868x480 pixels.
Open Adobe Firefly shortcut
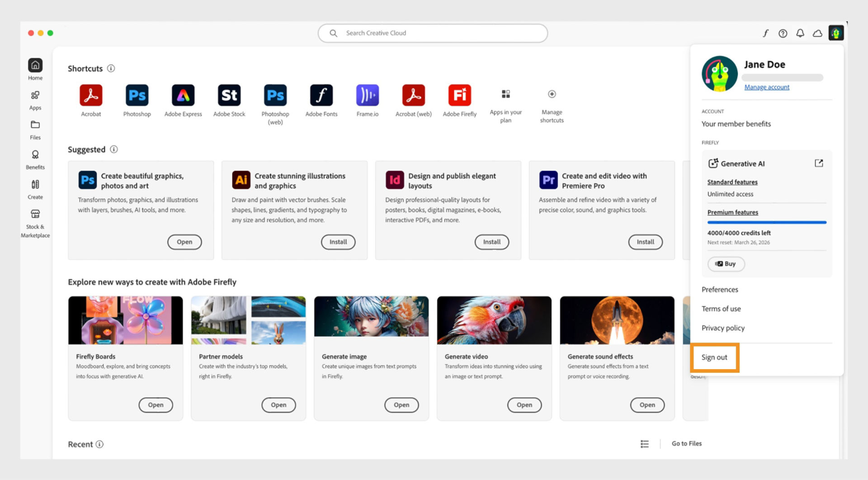click(x=459, y=95)
